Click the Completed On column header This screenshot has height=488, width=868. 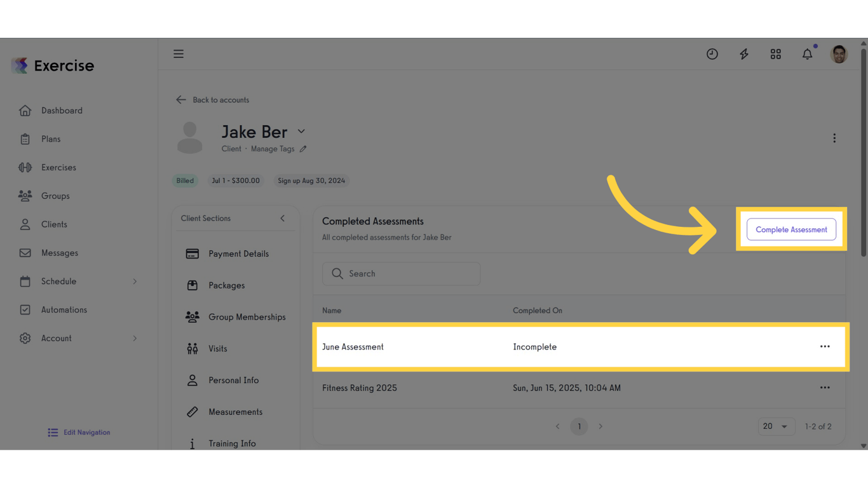click(x=538, y=311)
